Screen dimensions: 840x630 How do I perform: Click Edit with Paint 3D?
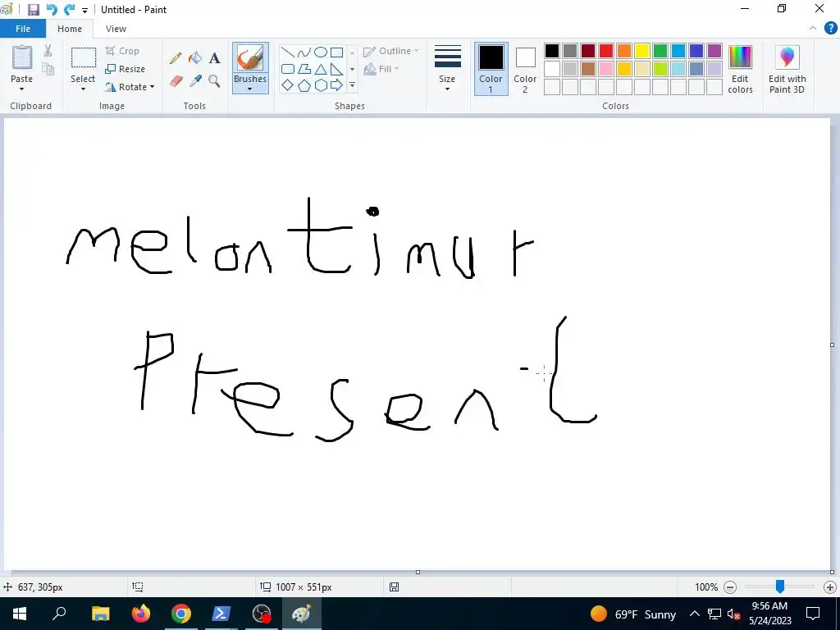coord(787,70)
